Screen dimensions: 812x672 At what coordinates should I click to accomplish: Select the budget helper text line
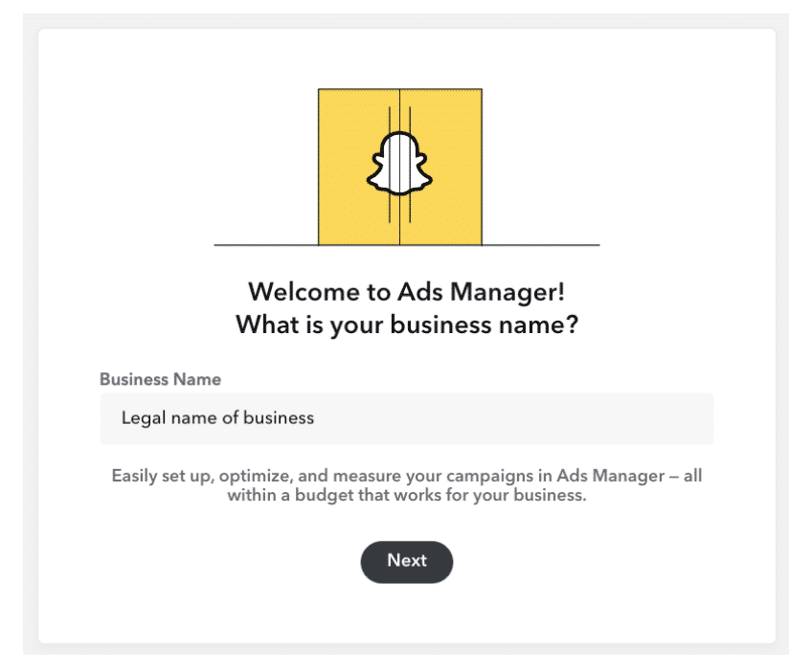pyautogui.click(x=406, y=496)
